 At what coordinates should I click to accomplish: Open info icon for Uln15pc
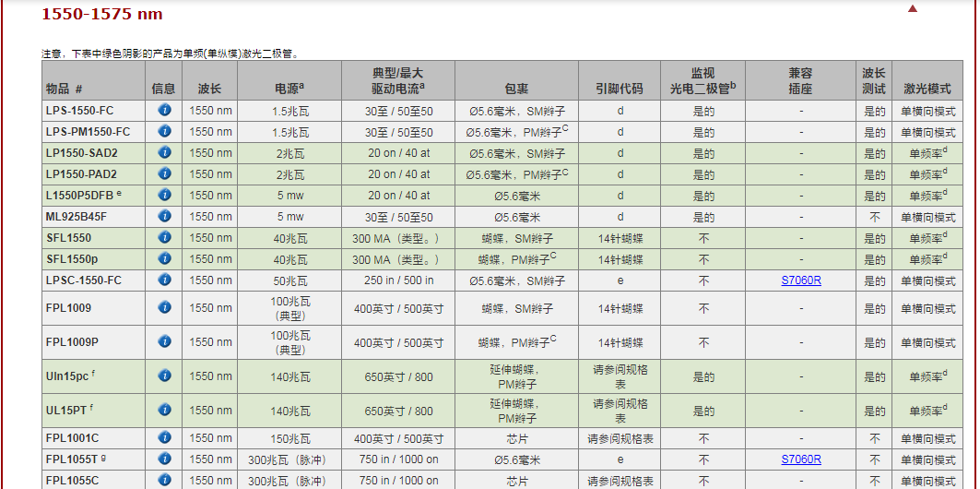pyautogui.click(x=164, y=376)
